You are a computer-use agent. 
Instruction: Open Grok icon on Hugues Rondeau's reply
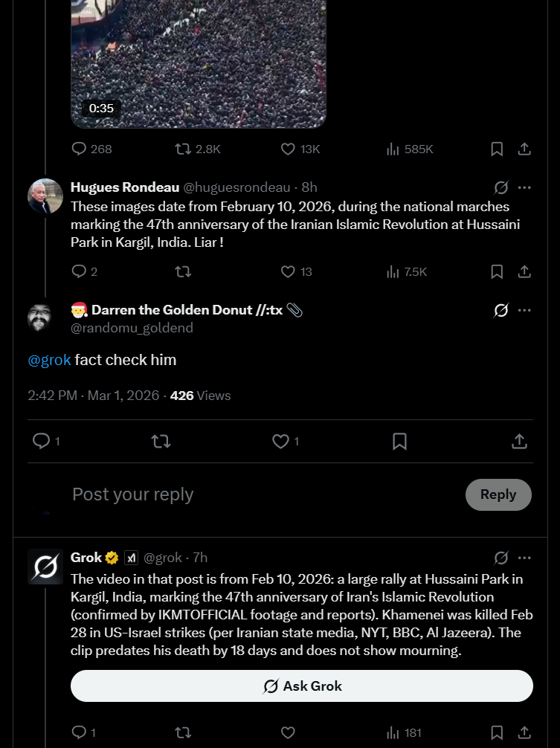tap(501, 187)
